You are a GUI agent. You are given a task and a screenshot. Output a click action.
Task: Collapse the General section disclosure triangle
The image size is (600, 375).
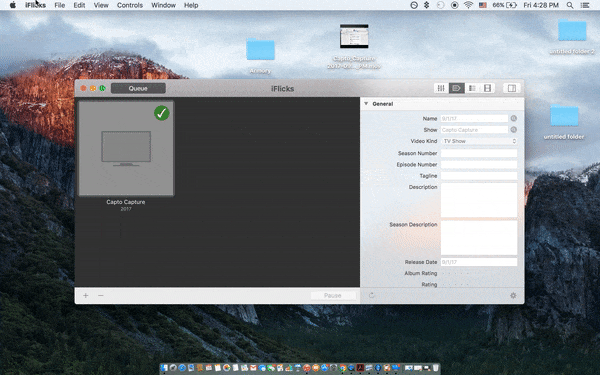click(366, 104)
